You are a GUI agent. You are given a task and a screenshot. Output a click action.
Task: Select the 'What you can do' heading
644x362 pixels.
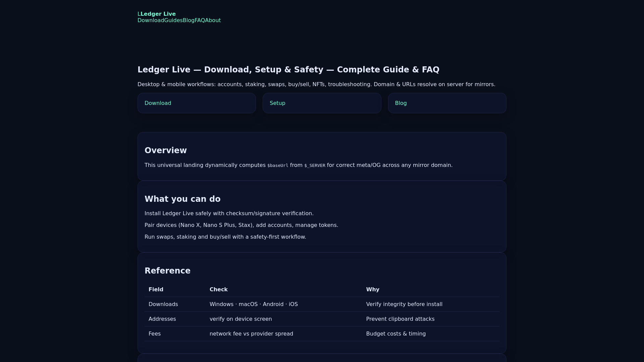[182, 199]
